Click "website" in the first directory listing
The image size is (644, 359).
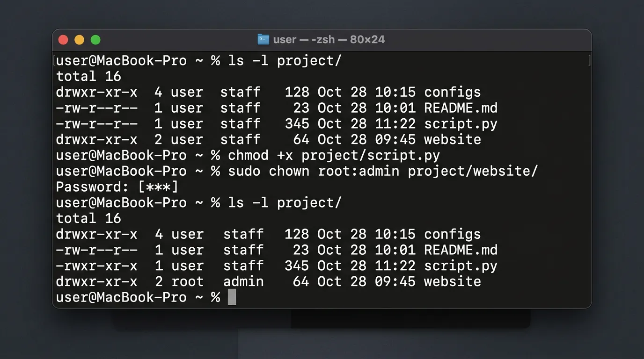pos(452,139)
